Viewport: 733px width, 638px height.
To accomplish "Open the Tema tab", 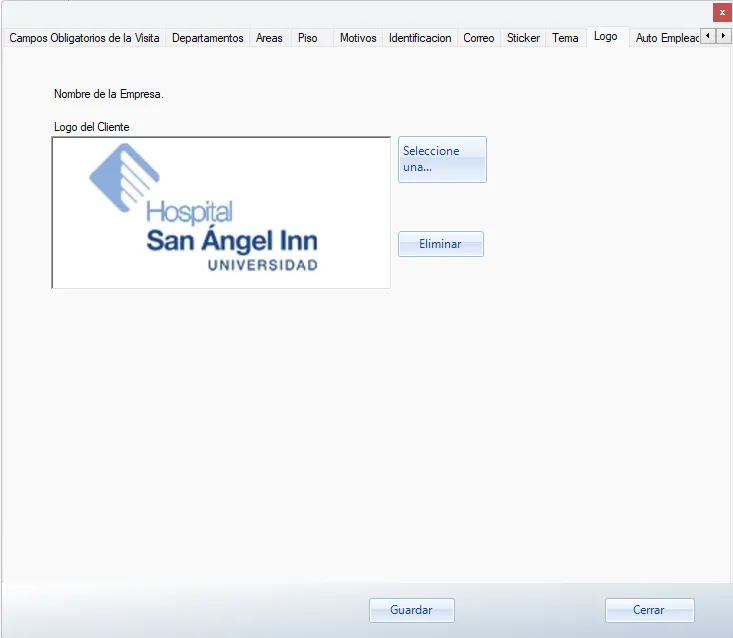I will 565,38.
